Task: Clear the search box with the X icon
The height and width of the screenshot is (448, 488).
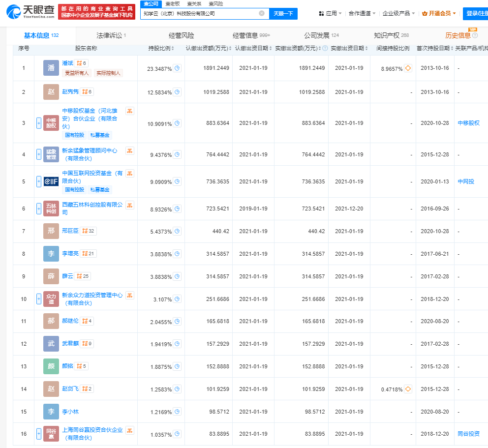Action: coord(262,13)
